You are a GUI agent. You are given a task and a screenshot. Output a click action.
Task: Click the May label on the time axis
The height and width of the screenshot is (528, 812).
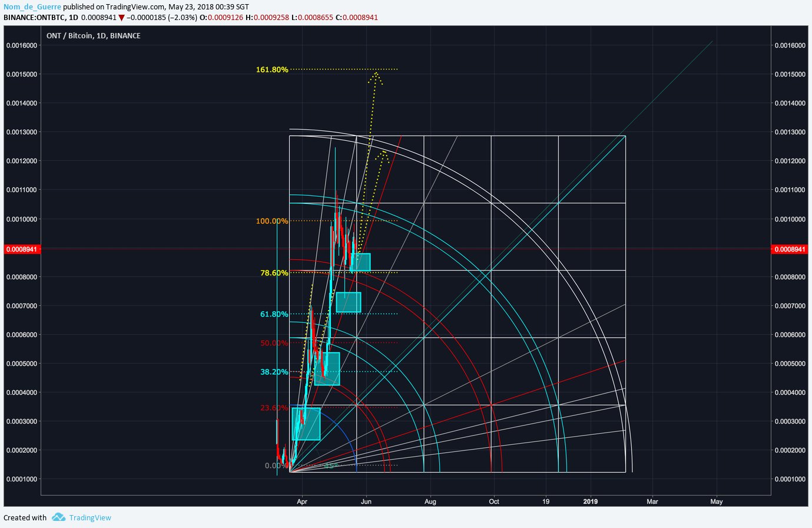[x=717, y=501]
